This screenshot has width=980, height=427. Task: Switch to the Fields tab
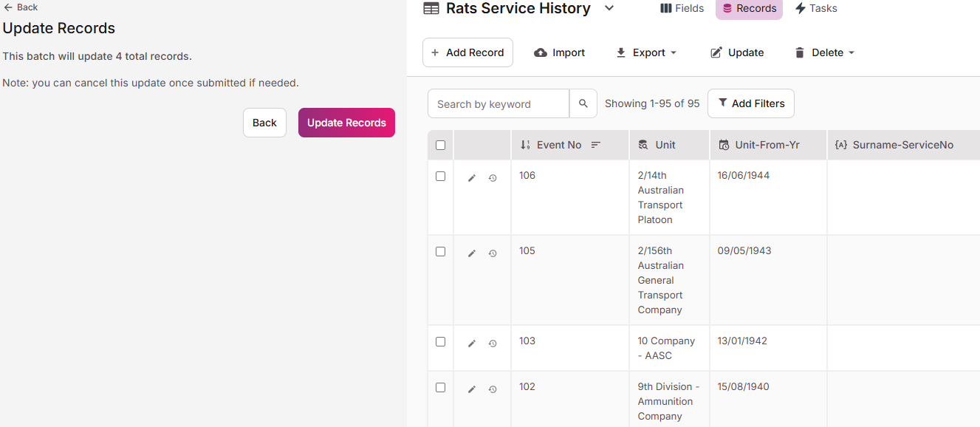(682, 8)
